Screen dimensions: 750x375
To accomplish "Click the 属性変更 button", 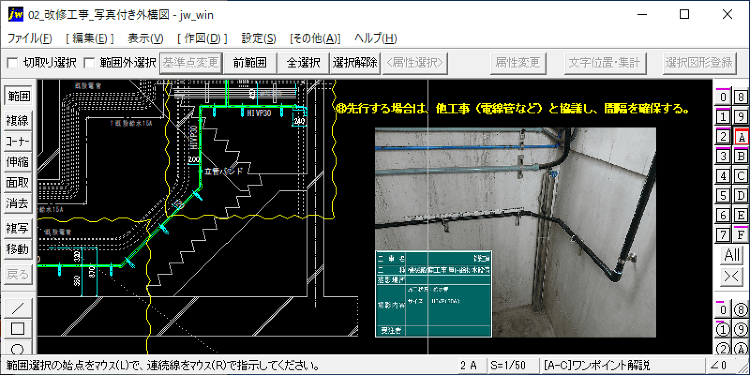I will [518, 62].
